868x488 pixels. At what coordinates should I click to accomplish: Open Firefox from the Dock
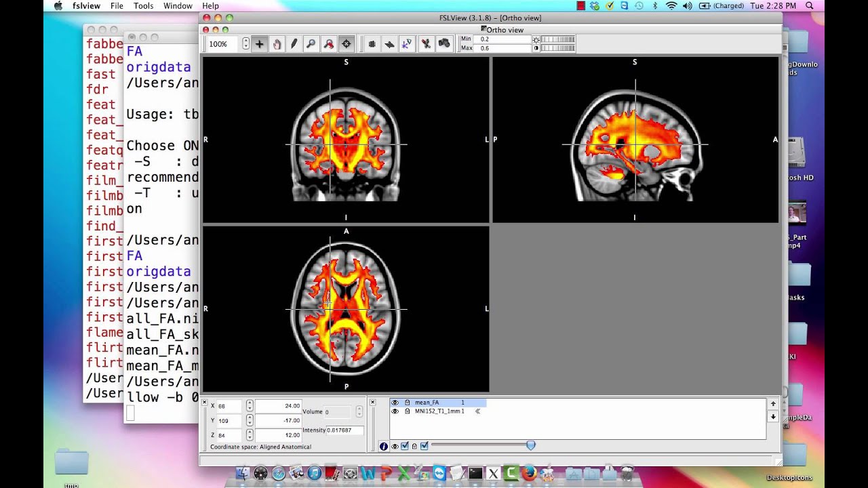point(529,473)
